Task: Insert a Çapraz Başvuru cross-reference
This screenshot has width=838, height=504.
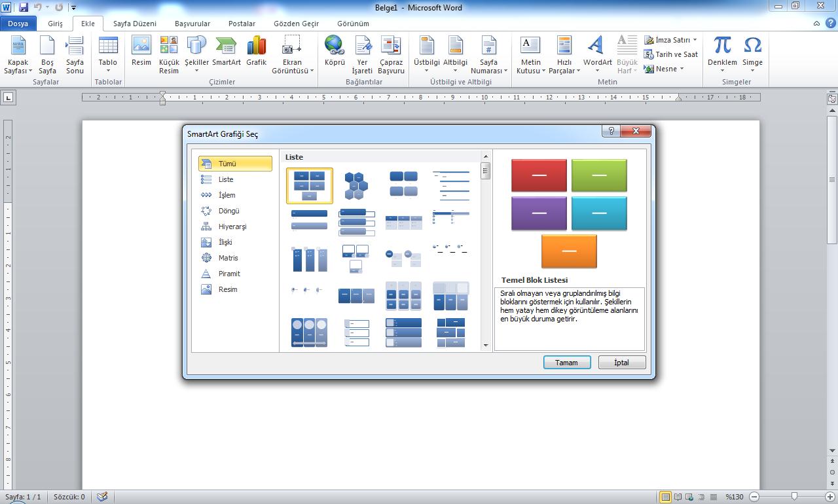Action: pyautogui.click(x=391, y=55)
